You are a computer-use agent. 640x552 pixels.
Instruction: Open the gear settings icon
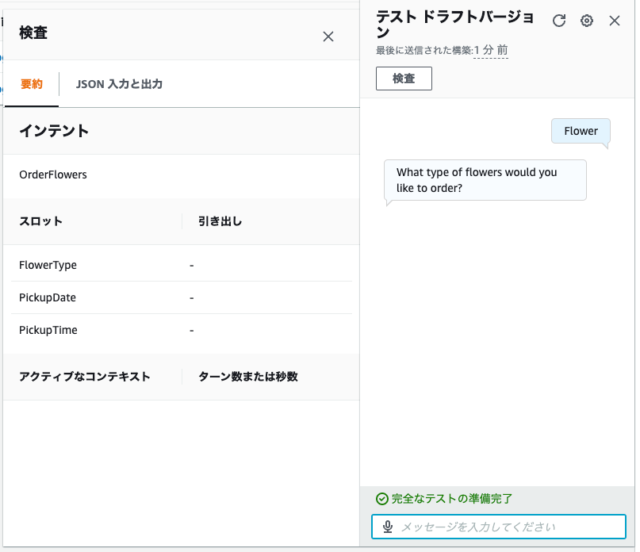coord(587,20)
